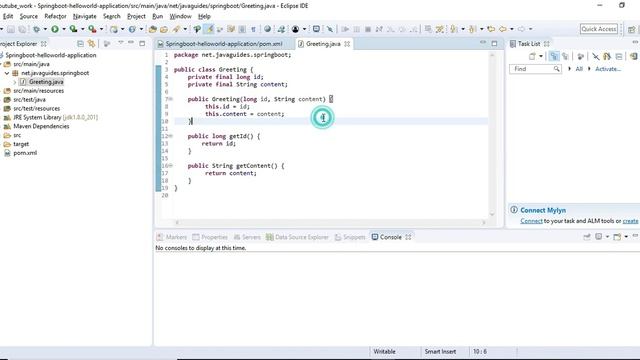This screenshot has height=360, width=640.
Task: Click the Debug bug icon in toolbar
Action: click(36, 29)
